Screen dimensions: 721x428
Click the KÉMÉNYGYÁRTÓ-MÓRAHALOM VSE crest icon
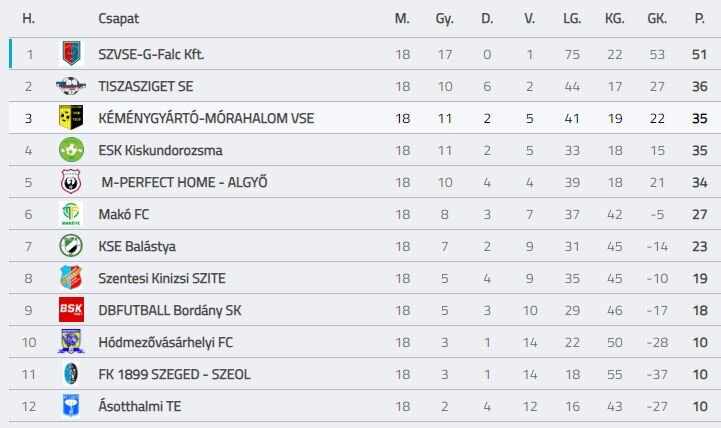[70, 118]
